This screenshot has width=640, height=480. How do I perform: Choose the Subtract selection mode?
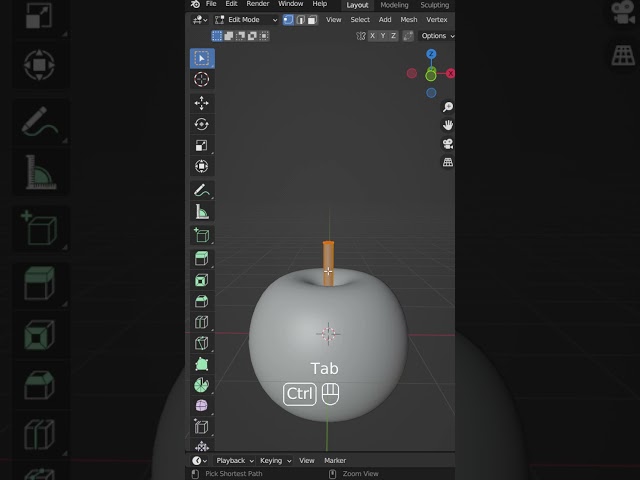(x=241, y=36)
